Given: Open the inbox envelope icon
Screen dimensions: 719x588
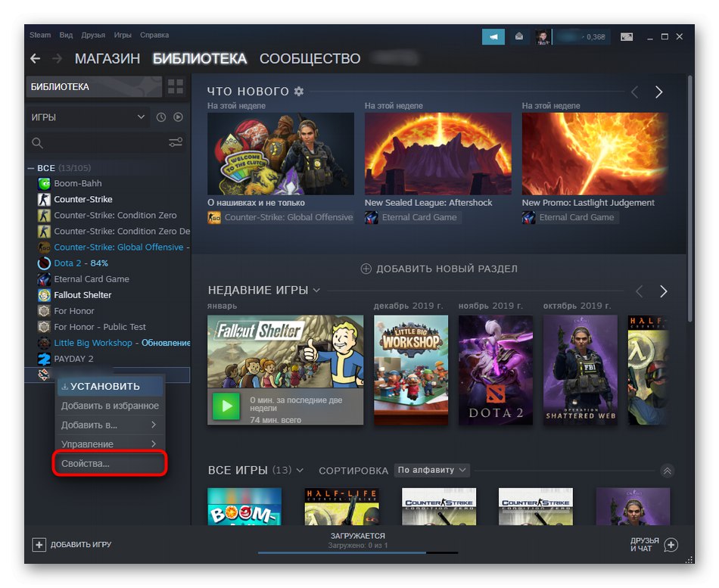Looking at the screenshot, I should point(519,36).
